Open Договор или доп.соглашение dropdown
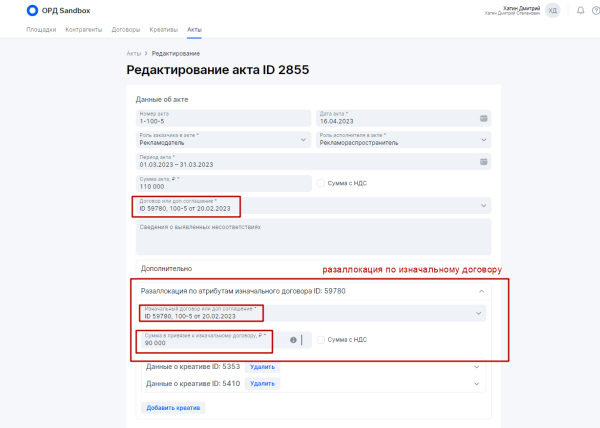This screenshot has height=428, width=600. (x=485, y=205)
